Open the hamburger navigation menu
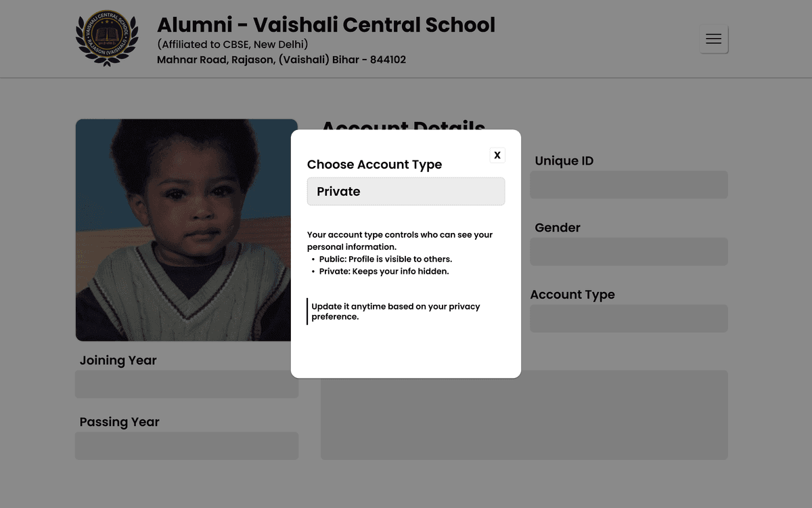 click(x=713, y=39)
